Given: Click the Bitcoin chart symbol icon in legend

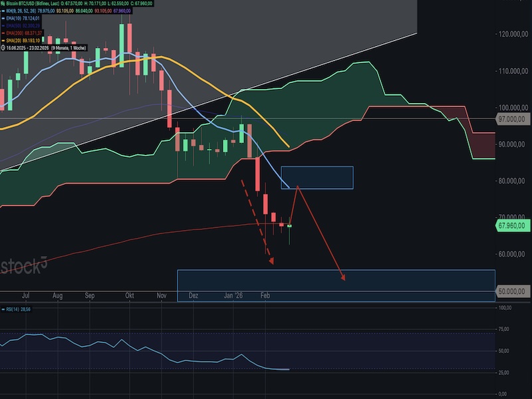Looking at the screenshot, I should (4, 4).
